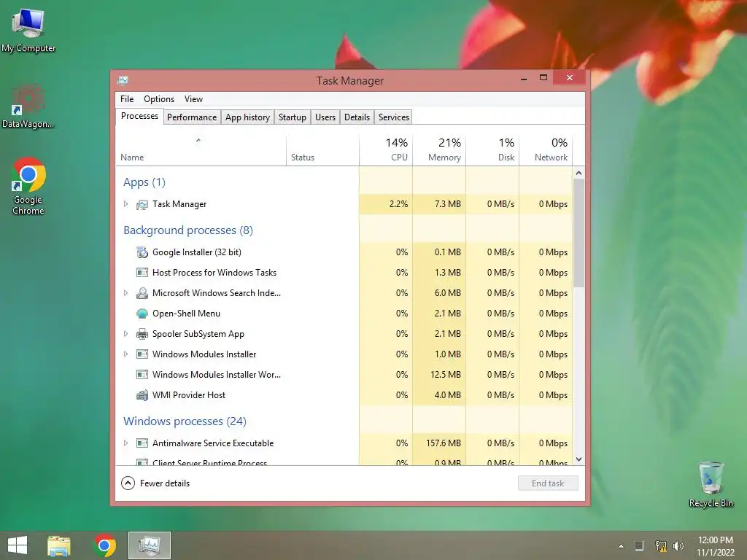The width and height of the screenshot is (747, 560).
Task: Click Windows Modules Installer Worker icon
Action: click(142, 375)
